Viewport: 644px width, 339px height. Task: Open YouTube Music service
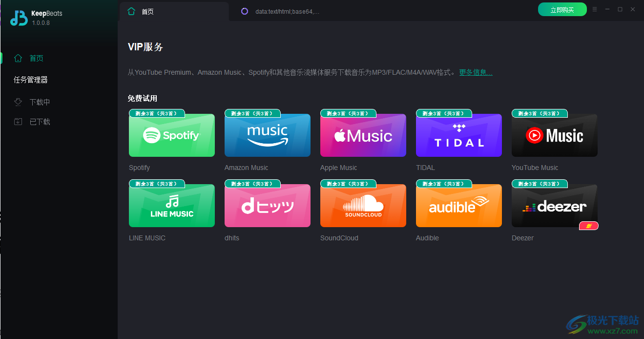click(x=554, y=135)
